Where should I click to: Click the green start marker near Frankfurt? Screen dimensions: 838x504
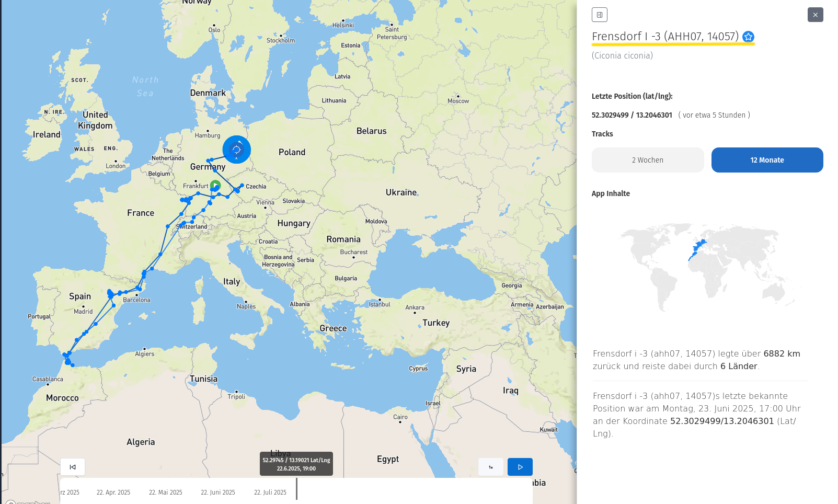tap(215, 185)
